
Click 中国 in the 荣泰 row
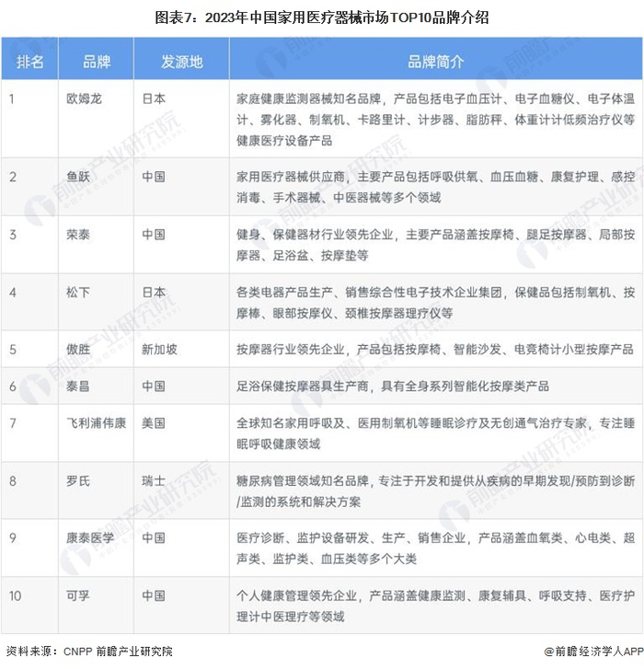[154, 235]
